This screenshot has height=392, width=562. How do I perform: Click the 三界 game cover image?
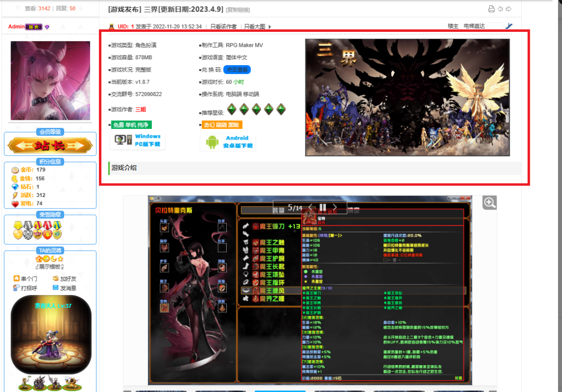pyautogui.click(x=407, y=98)
